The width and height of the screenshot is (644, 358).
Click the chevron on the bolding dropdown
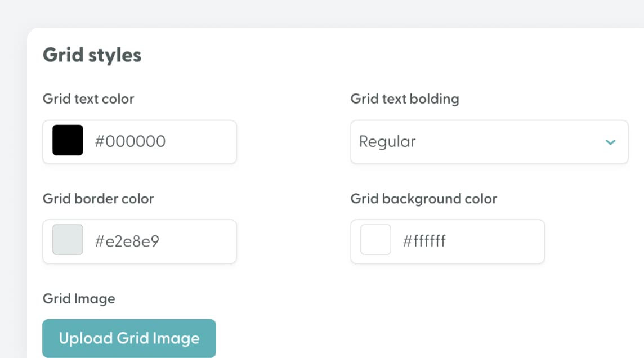coord(610,142)
